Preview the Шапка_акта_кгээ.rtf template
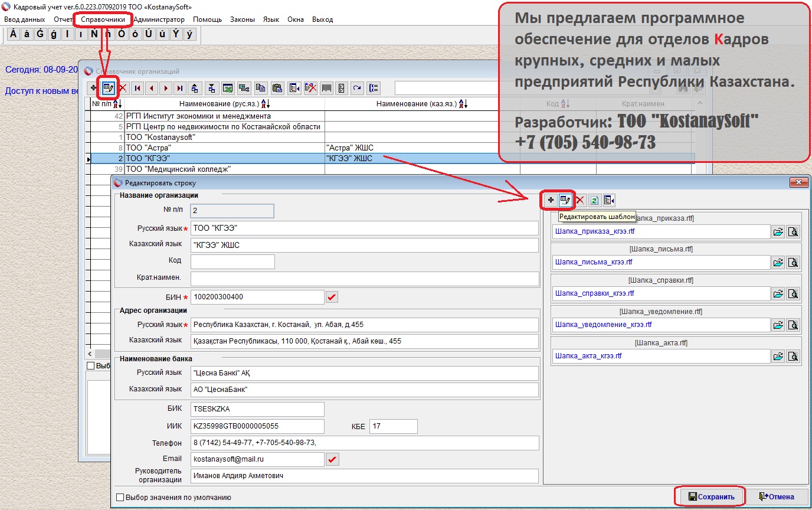The width and height of the screenshot is (812, 510). pyautogui.click(x=793, y=356)
